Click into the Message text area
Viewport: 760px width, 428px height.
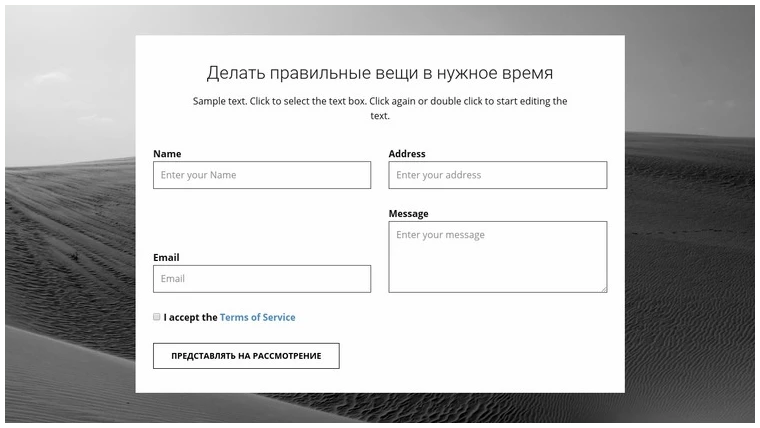[498, 257]
